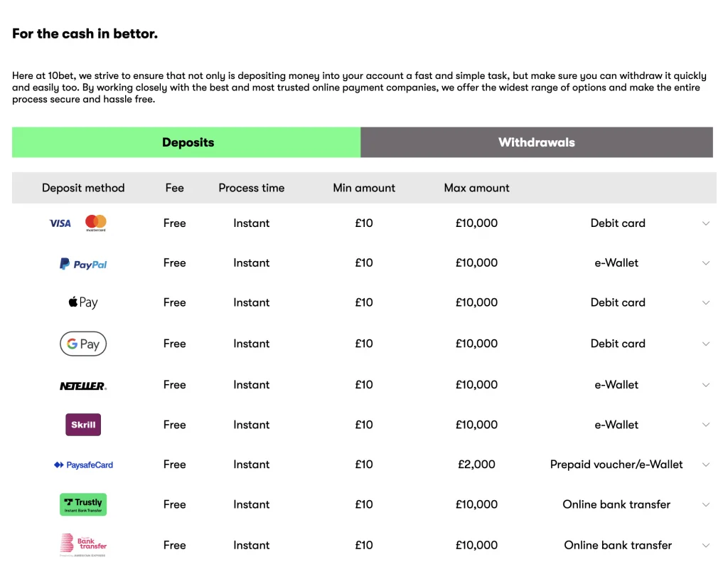
Task: Select the Deposits tab
Action: point(187,142)
